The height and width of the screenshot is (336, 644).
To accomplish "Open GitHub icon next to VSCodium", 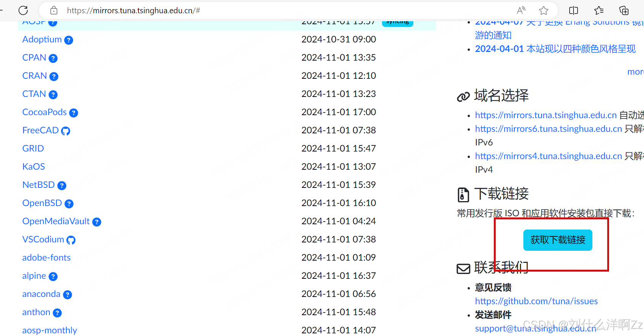I will (x=71, y=240).
